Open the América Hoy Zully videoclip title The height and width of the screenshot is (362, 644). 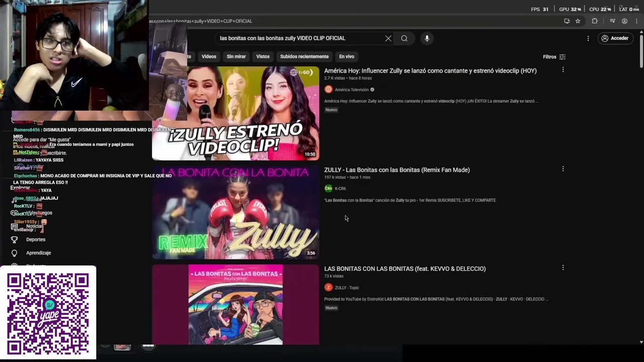point(430,71)
